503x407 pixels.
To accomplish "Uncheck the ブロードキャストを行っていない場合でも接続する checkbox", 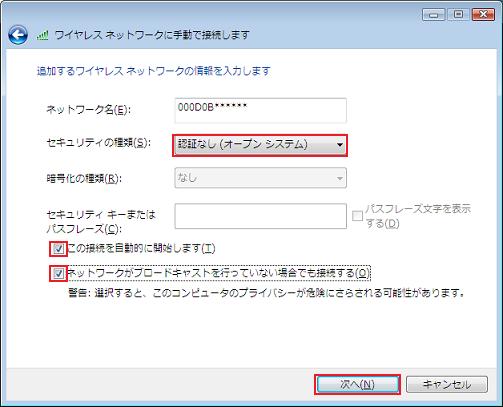I will [59, 274].
